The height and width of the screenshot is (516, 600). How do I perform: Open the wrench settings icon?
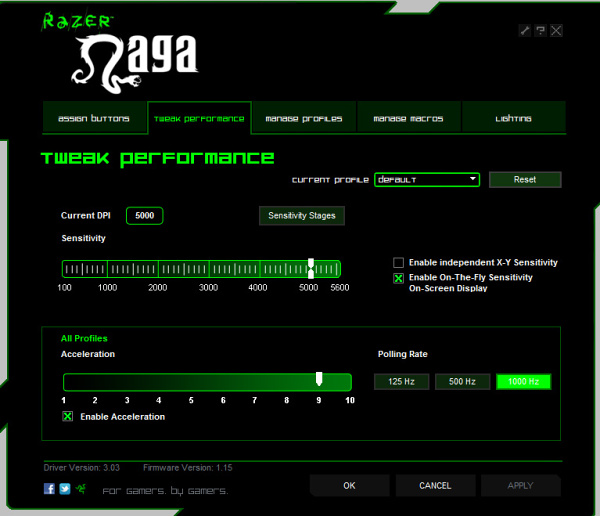[x=525, y=31]
